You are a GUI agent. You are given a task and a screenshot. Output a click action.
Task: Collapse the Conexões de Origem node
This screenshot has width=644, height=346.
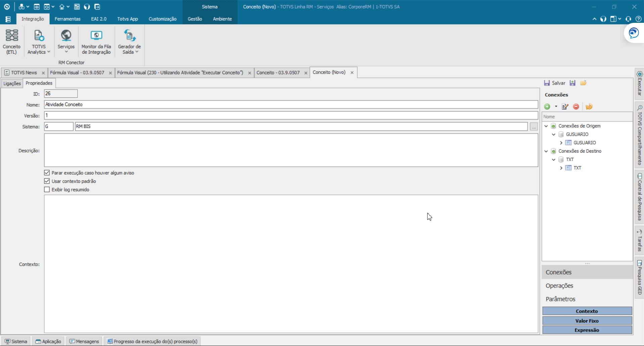[x=546, y=126]
